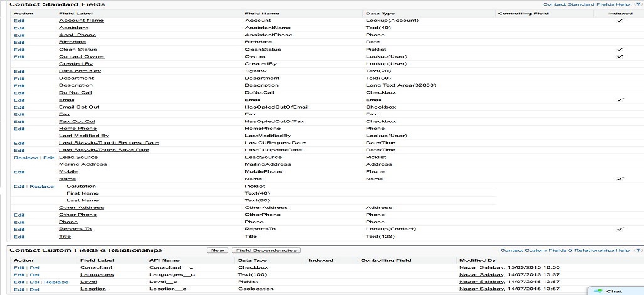Open the Data.com Key field label
This screenshot has height=295, width=644.
(80, 72)
